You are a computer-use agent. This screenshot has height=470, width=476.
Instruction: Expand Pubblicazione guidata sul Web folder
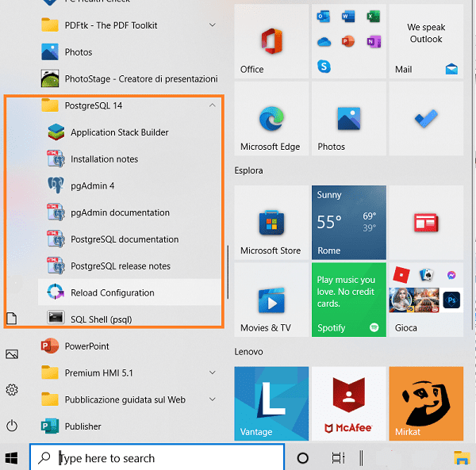tap(213, 399)
